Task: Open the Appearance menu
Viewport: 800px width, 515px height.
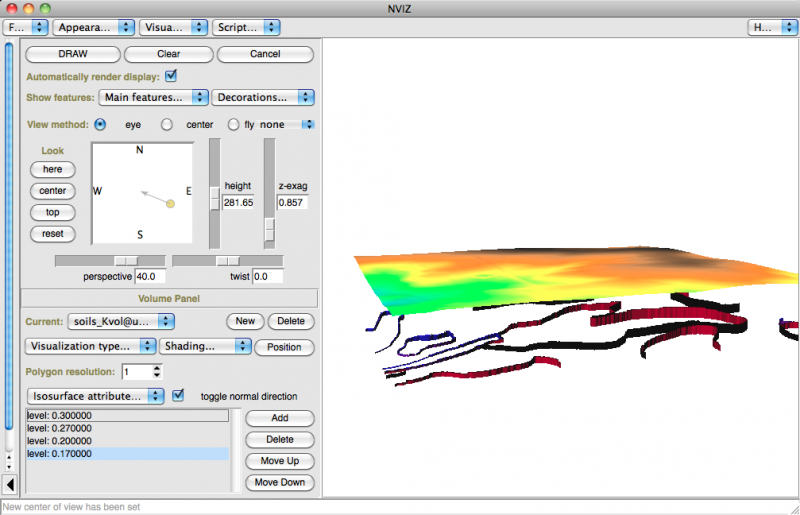Action: point(93,27)
